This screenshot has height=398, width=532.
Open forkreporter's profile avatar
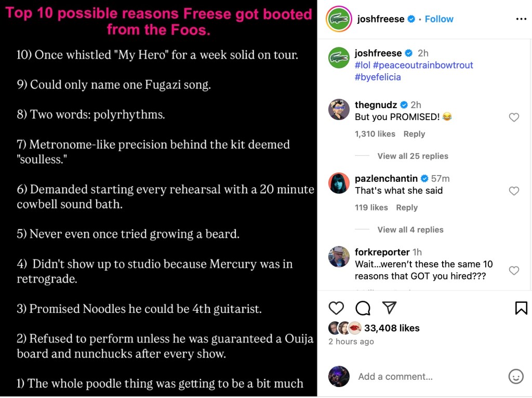[339, 257]
